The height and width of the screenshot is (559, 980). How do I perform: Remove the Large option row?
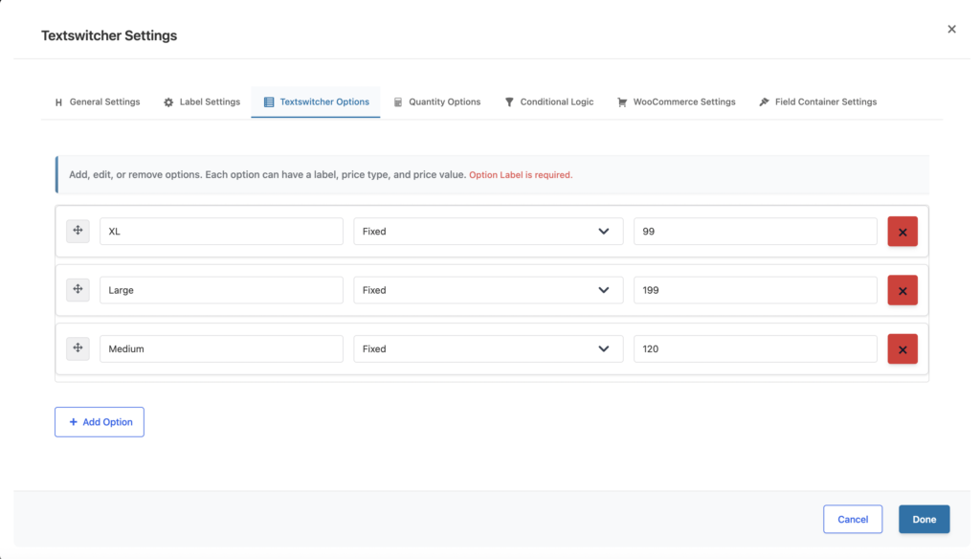point(902,290)
